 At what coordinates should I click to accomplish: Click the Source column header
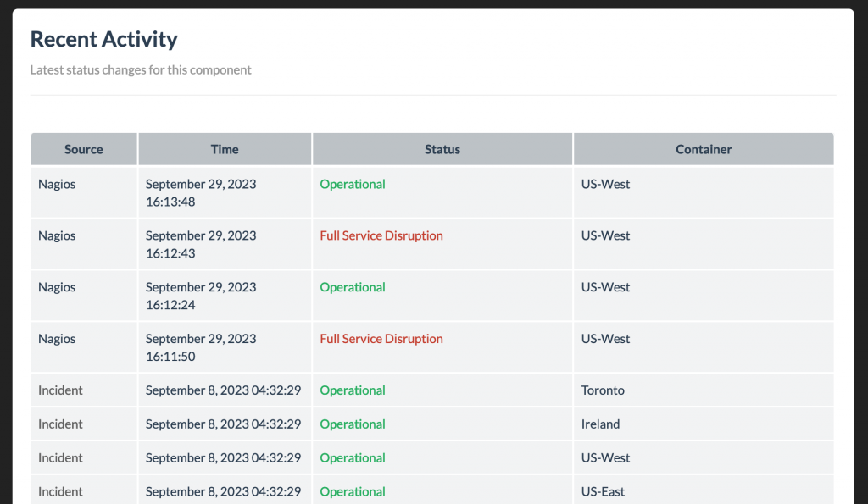(x=84, y=149)
